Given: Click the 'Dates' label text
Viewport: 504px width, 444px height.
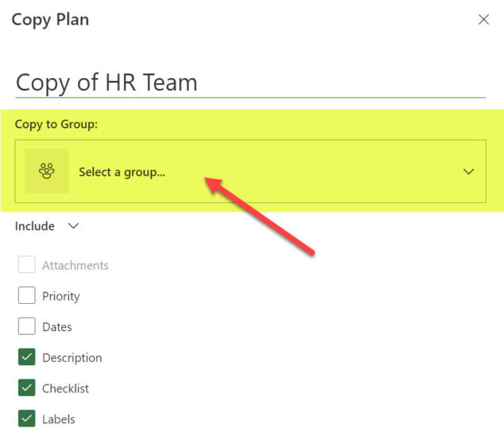Looking at the screenshot, I should point(57,327).
